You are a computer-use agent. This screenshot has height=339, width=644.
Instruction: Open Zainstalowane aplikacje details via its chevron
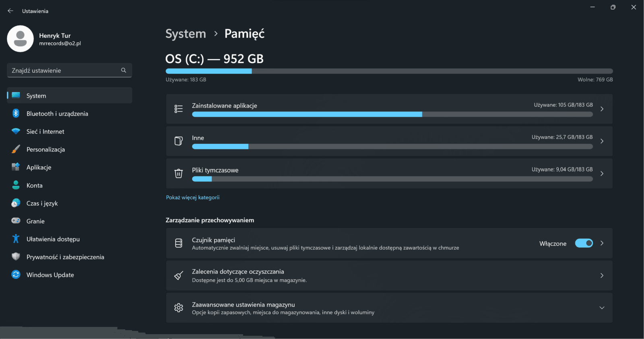coord(602,109)
